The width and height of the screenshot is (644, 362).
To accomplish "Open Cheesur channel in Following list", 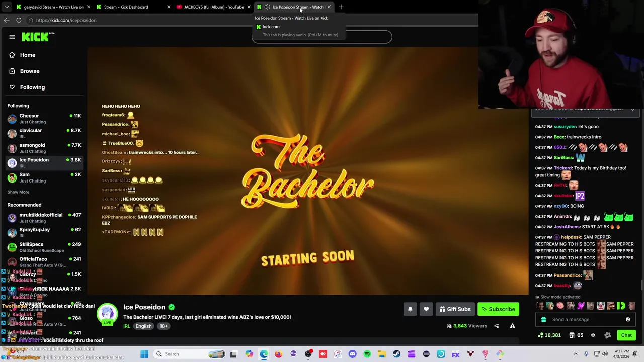I will [x=44, y=118].
